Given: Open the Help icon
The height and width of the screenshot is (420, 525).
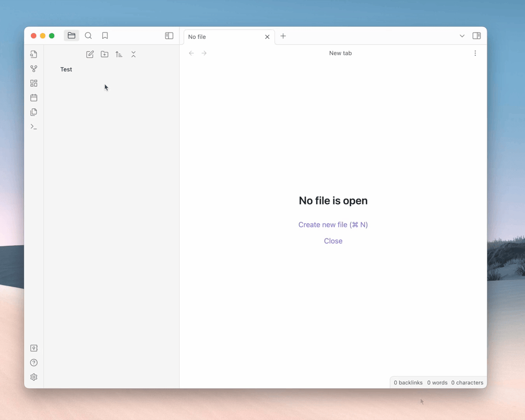Looking at the screenshot, I should (x=34, y=363).
